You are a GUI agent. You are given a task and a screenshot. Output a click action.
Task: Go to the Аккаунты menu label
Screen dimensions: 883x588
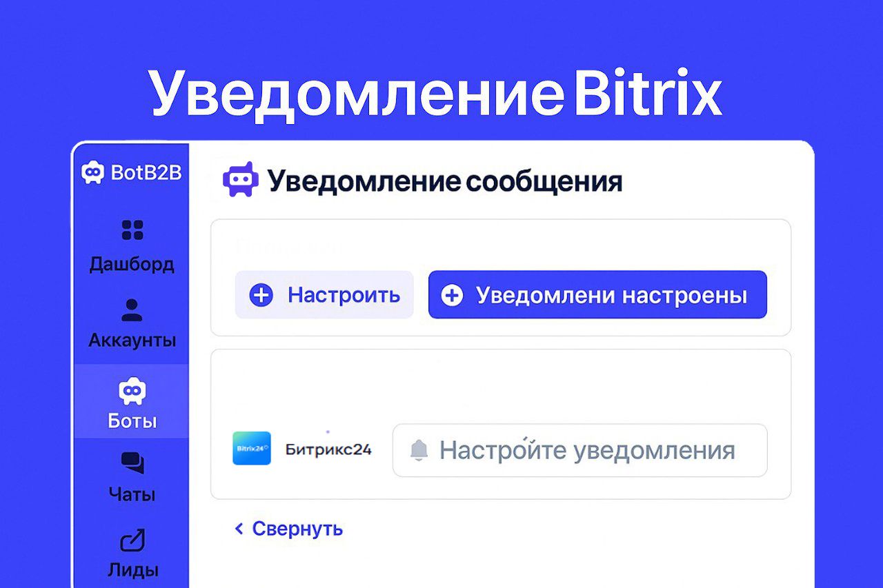(x=132, y=340)
